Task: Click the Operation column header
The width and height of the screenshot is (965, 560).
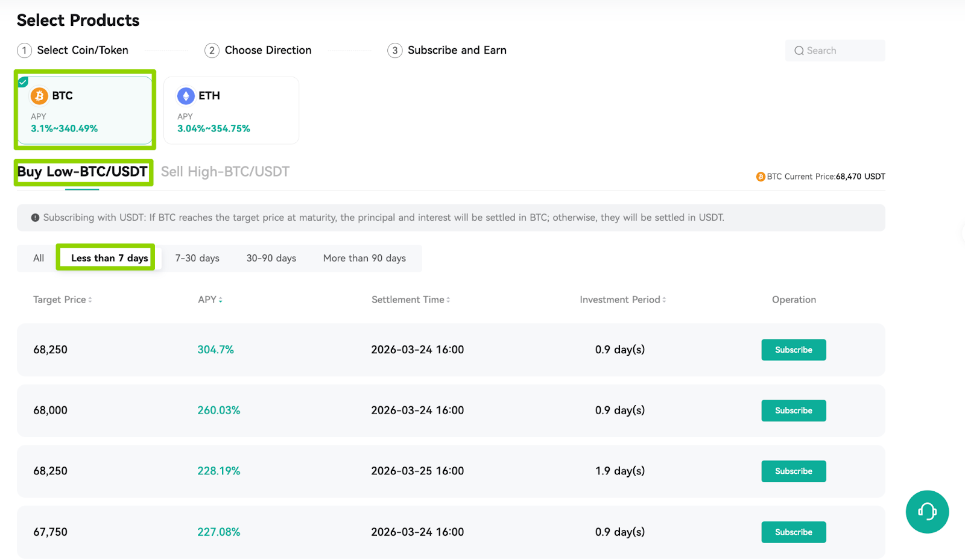Action: click(x=794, y=300)
